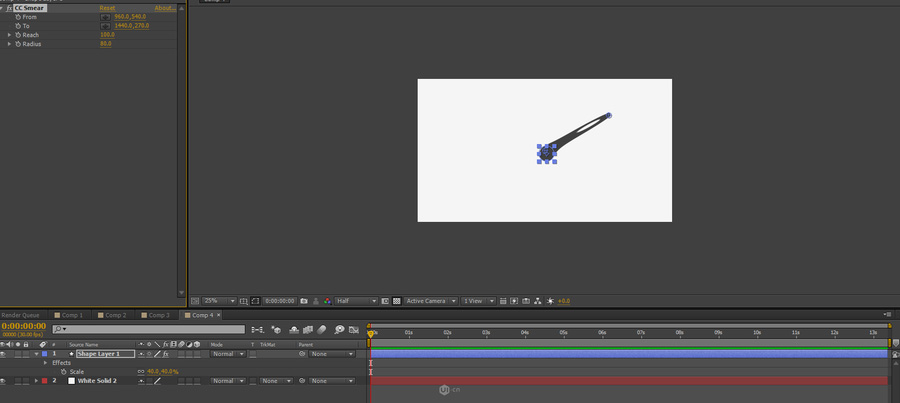Click the From stopwatch in CC Smear
Screen dimensions: 900x403
coord(18,17)
